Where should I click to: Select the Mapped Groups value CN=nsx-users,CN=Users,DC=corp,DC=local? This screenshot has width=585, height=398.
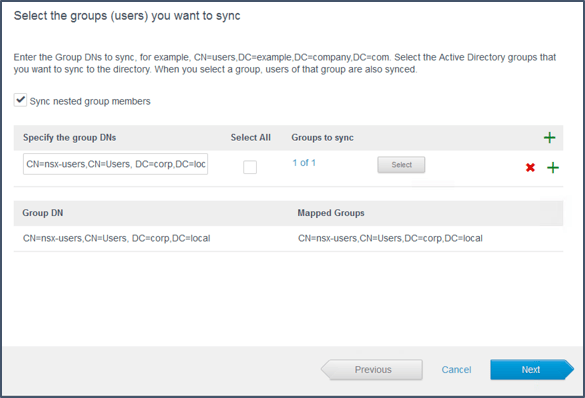click(x=390, y=238)
